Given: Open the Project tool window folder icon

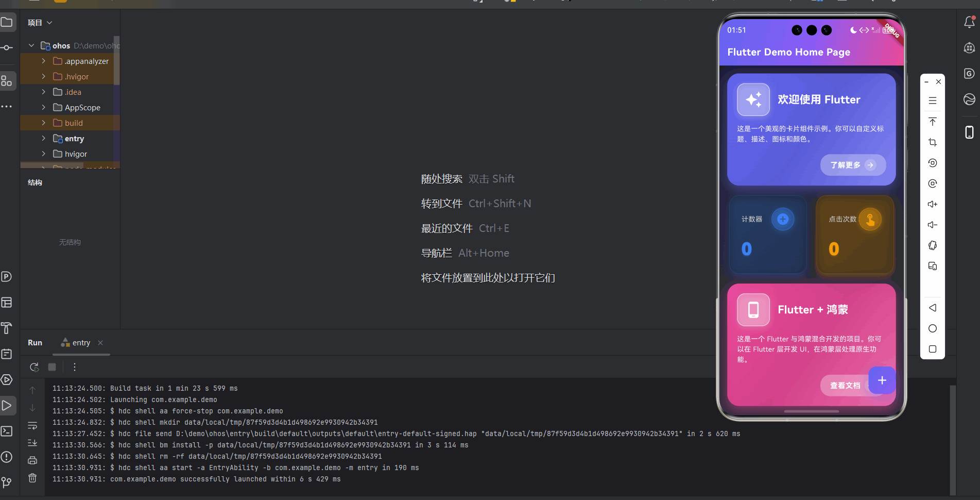Looking at the screenshot, I should click(x=7, y=22).
